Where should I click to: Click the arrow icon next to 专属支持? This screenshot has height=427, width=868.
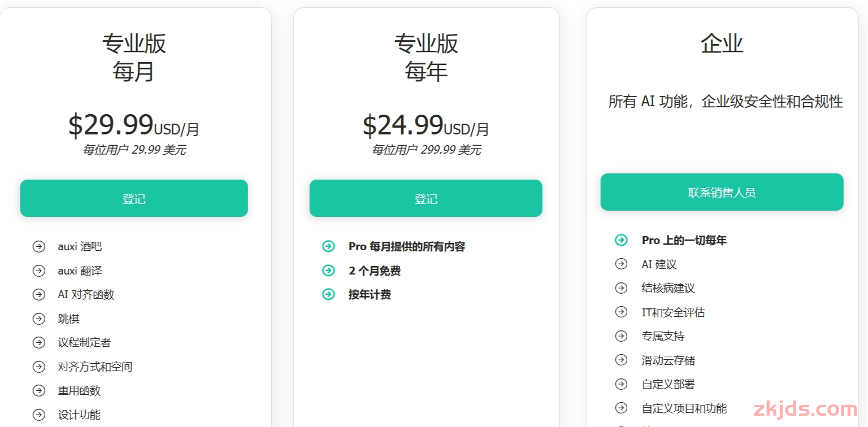[621, 336]
